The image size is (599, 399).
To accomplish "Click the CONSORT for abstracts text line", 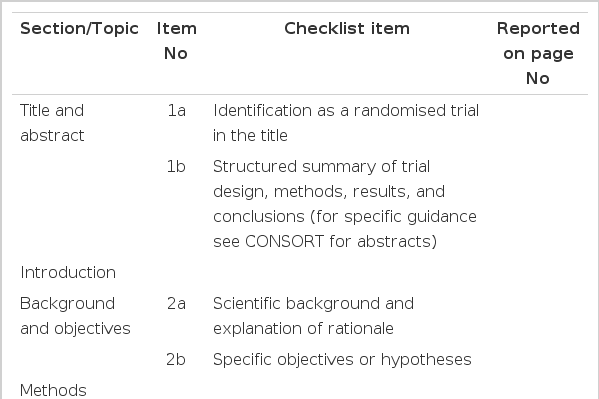I will click(325, 242).
